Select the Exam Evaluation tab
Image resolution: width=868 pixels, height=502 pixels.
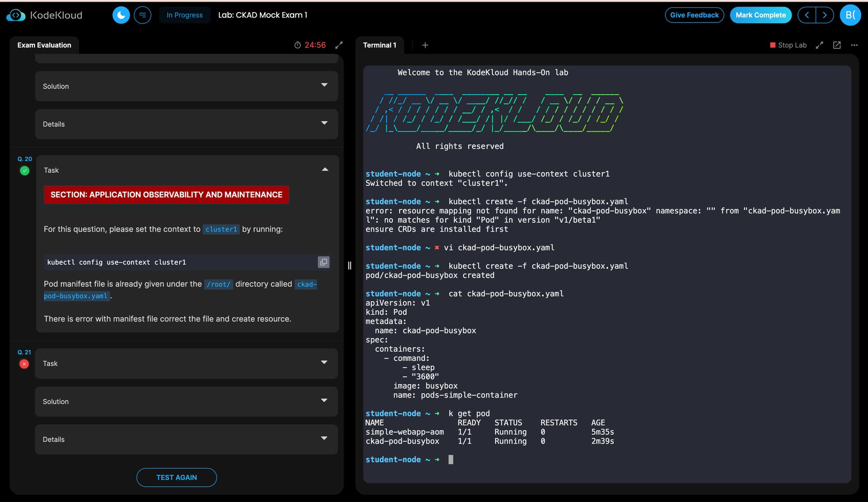tap(44, 45)
